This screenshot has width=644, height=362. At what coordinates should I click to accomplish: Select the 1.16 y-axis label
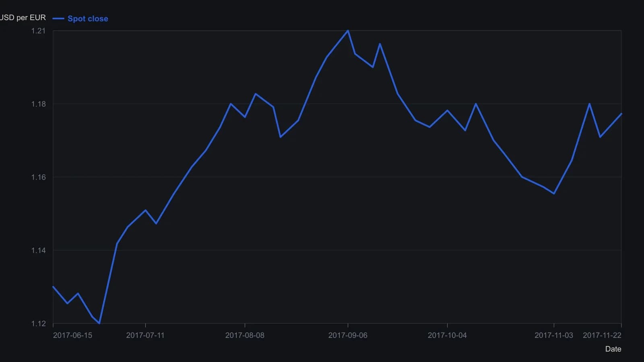(39, 177)
